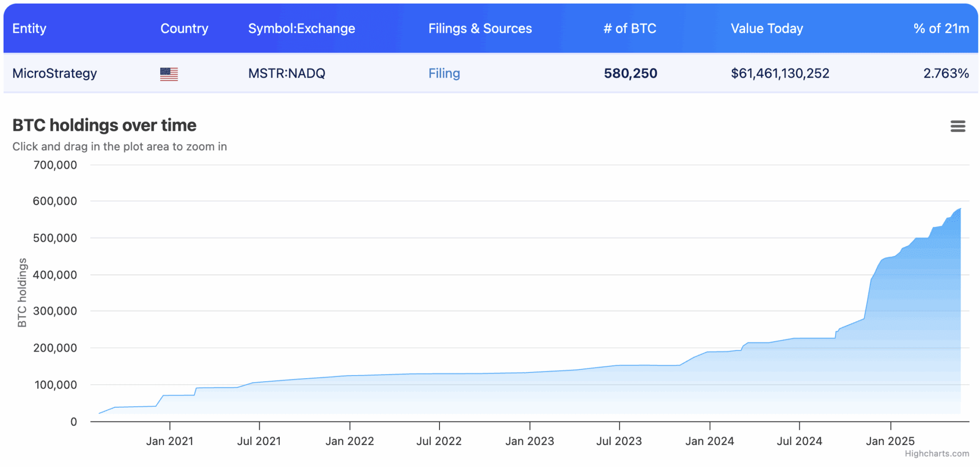Click the Jan 2025 x-axis label
The width and height of the screenshot is (980, 467).
click(890, 441)
